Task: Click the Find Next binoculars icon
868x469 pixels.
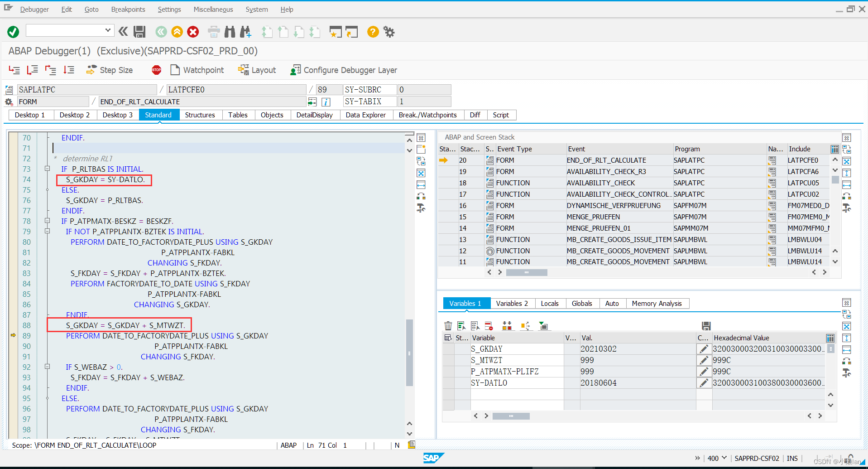Action: 245,32
